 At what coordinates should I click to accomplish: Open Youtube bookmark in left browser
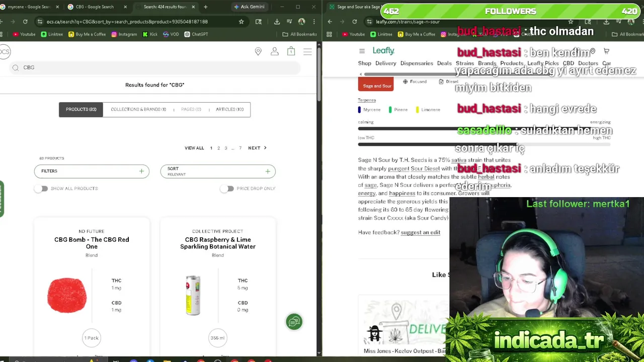24,34
